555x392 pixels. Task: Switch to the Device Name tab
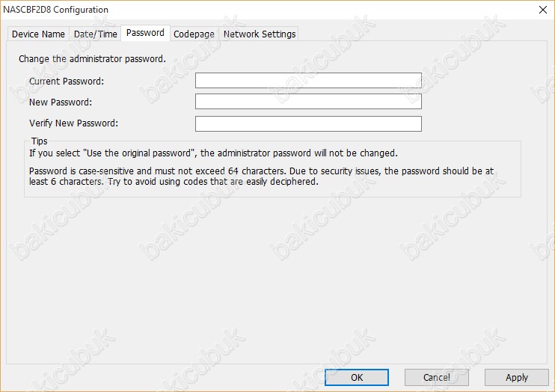tap(38, 34)
